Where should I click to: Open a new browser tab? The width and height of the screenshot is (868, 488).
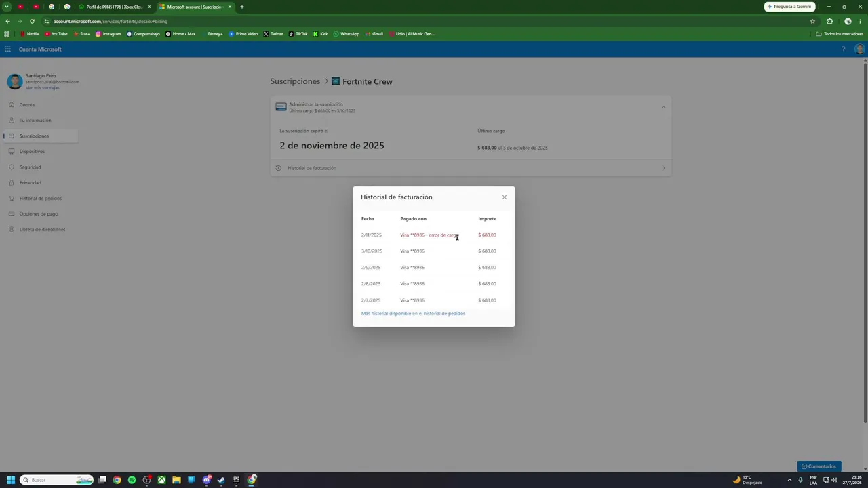click(x=242, y=7)
